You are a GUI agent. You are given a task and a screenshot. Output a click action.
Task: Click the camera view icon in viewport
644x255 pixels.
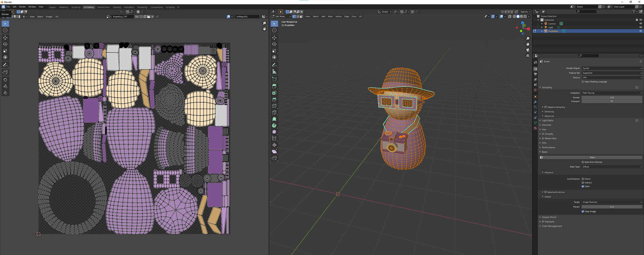point(528,50)
